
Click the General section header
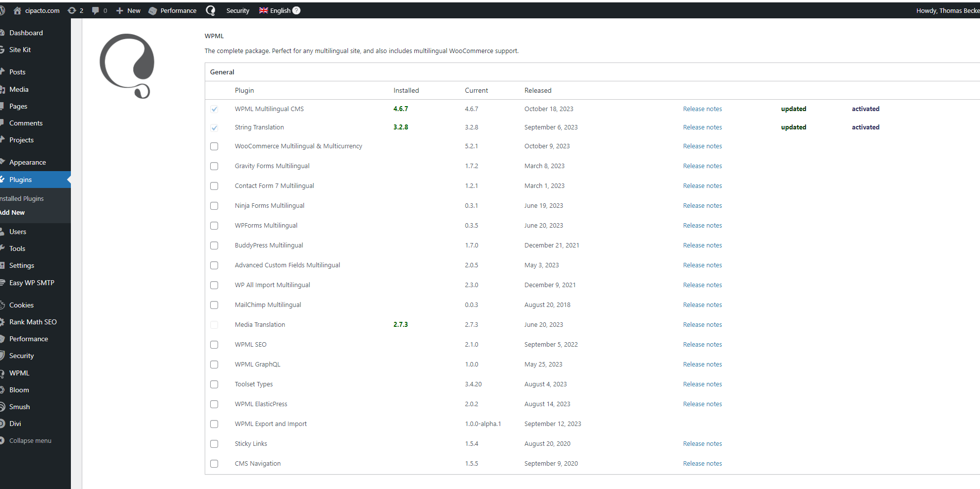pyautogui.click(x=222, y=72)
